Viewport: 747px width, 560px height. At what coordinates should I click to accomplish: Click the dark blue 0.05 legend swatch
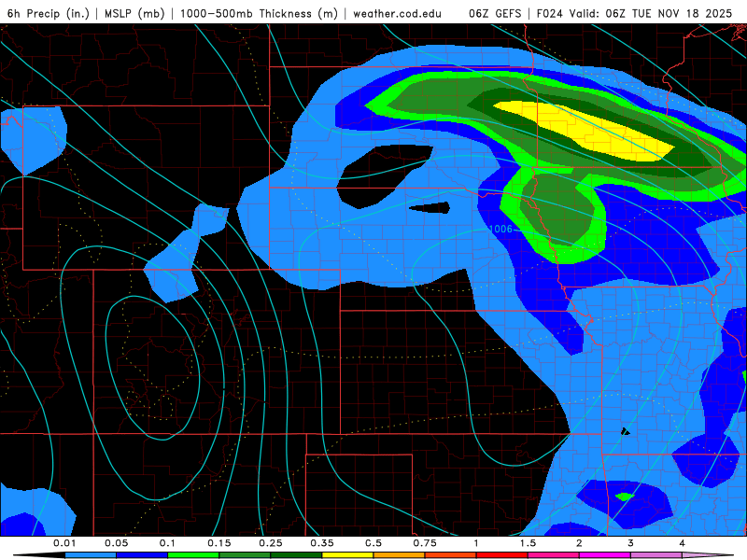pyautogui.click(x=142, y=555)
